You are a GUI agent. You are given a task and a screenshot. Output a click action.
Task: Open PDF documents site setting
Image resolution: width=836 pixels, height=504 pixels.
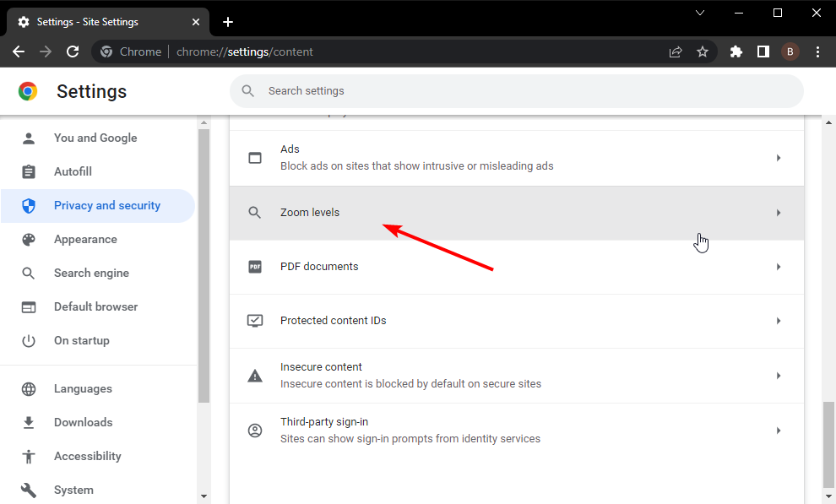coord(516,267)
